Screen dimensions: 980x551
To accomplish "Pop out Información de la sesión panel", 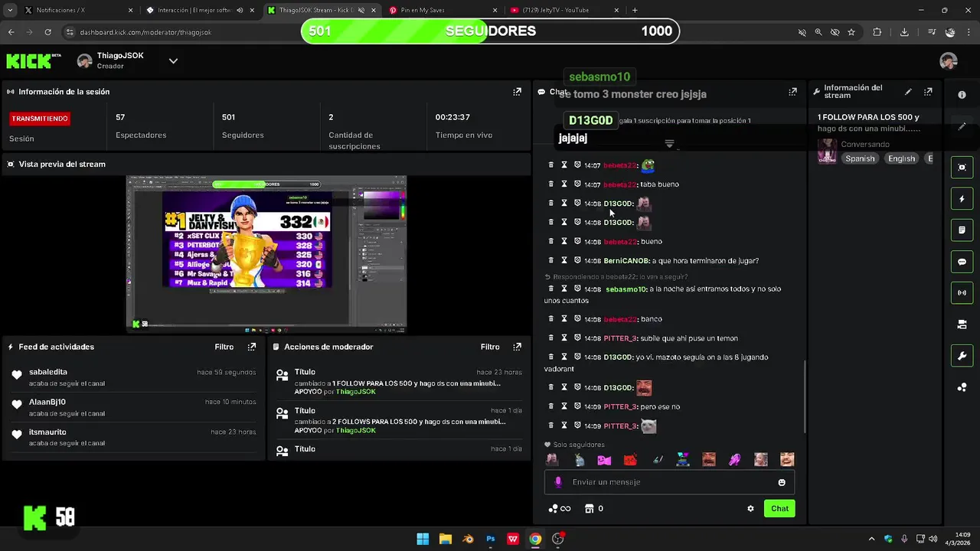I will coord(517,92).
